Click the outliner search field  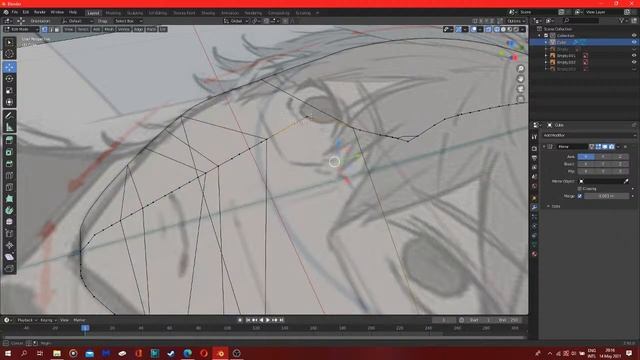[582, 20]
